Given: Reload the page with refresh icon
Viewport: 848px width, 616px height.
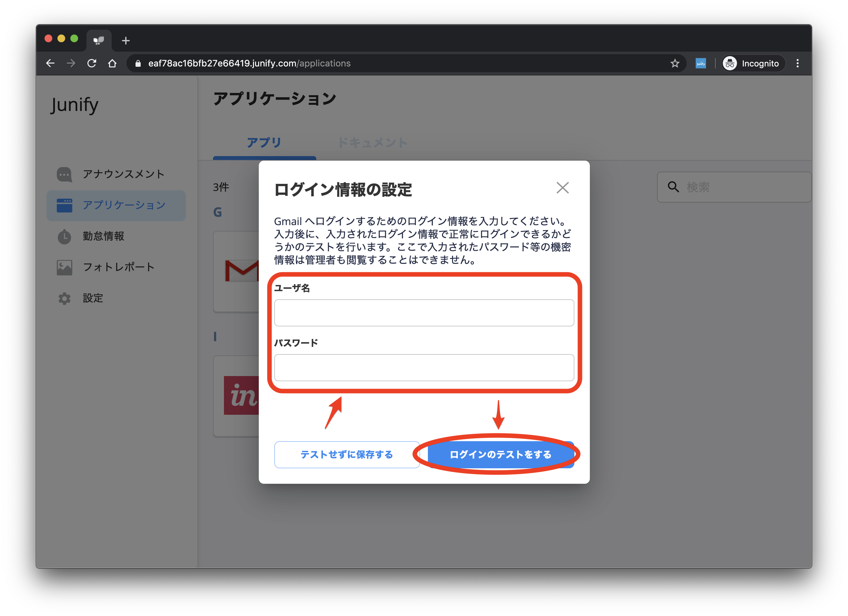Looking at the screenshot, I should coord(92,63).
